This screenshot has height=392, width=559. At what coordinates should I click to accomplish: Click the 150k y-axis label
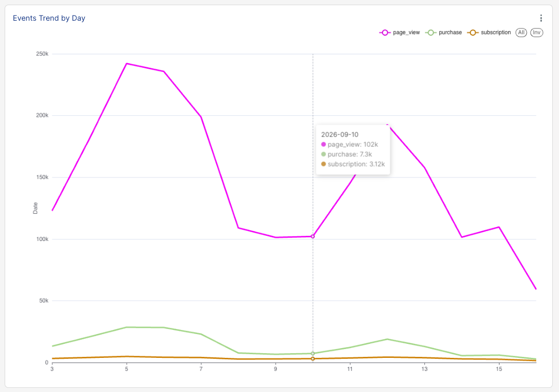[x=42, y=177]
